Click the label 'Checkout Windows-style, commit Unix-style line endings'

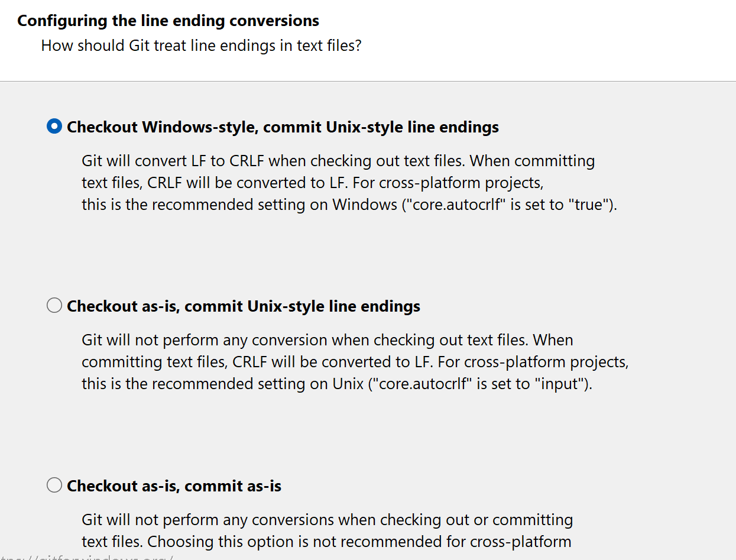tap(283, 127)
